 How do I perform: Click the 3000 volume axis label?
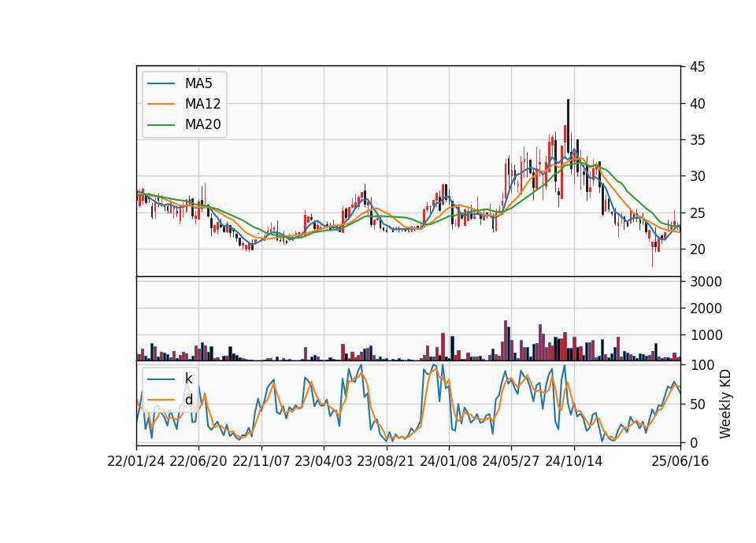point(706,282)
